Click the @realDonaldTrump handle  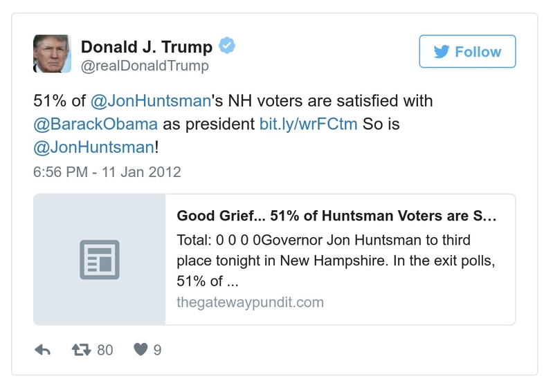[145, 66]
